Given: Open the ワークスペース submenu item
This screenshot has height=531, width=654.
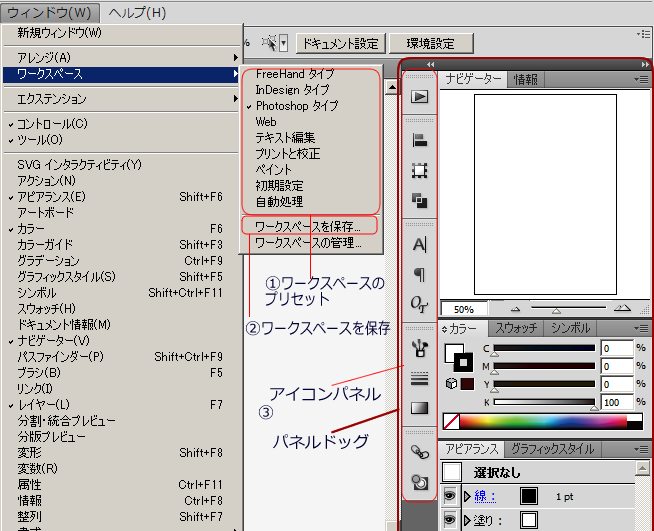Looking at the screenshot, I should coord(121,74).
